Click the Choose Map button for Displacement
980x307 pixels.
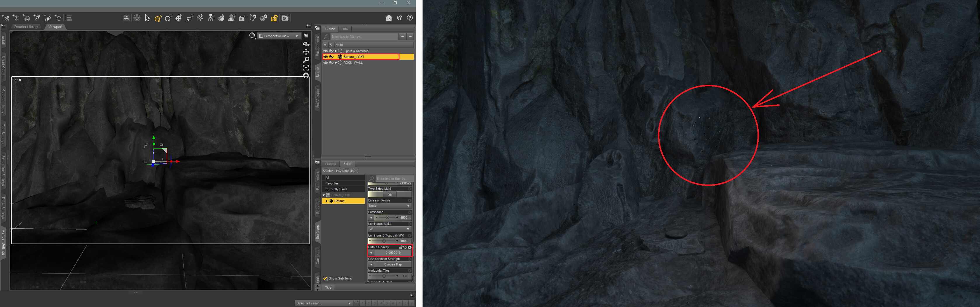coord(392,264)
